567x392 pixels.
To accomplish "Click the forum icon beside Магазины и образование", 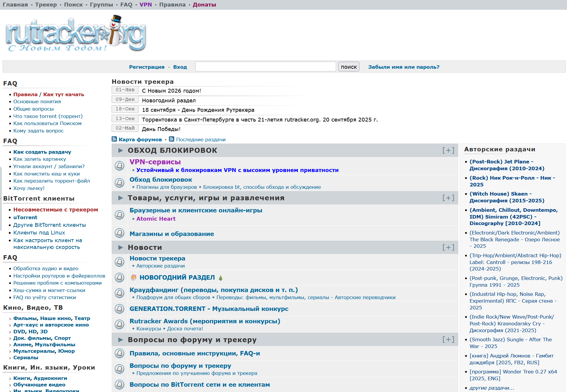I will click(119, 233).
